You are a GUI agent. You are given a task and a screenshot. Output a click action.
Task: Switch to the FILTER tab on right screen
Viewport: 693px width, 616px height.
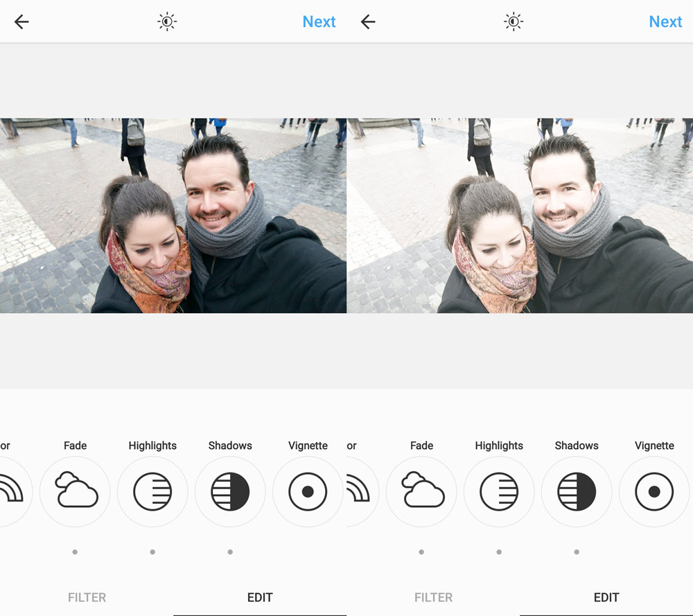click(x=433, y=597)
